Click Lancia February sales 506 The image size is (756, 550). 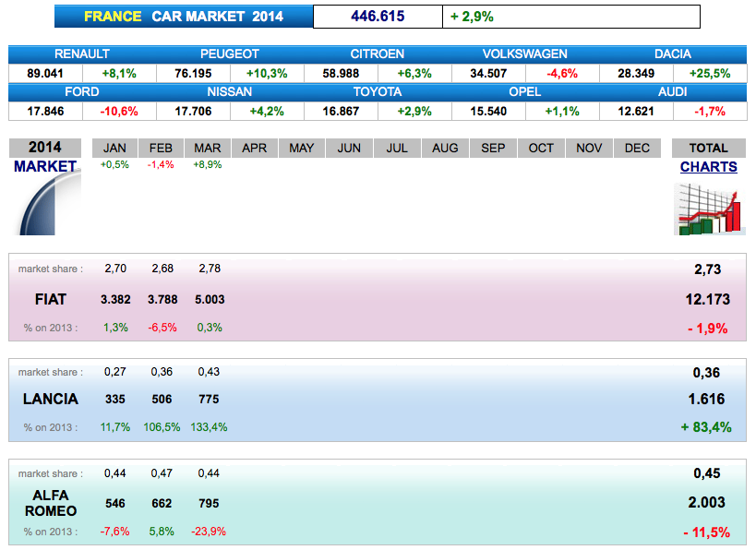(162, 400)
